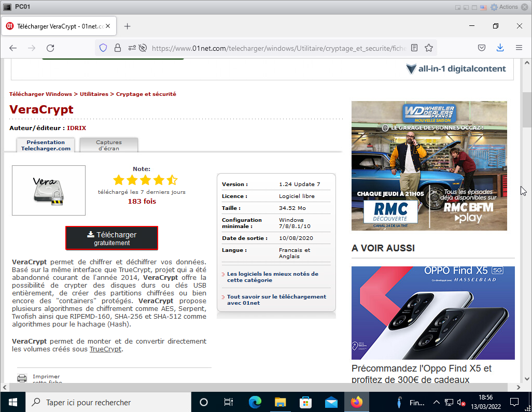Toggle reader view icon in address bar
The height and width of the screenshot is (412, 532).
(x=414, y=48)
